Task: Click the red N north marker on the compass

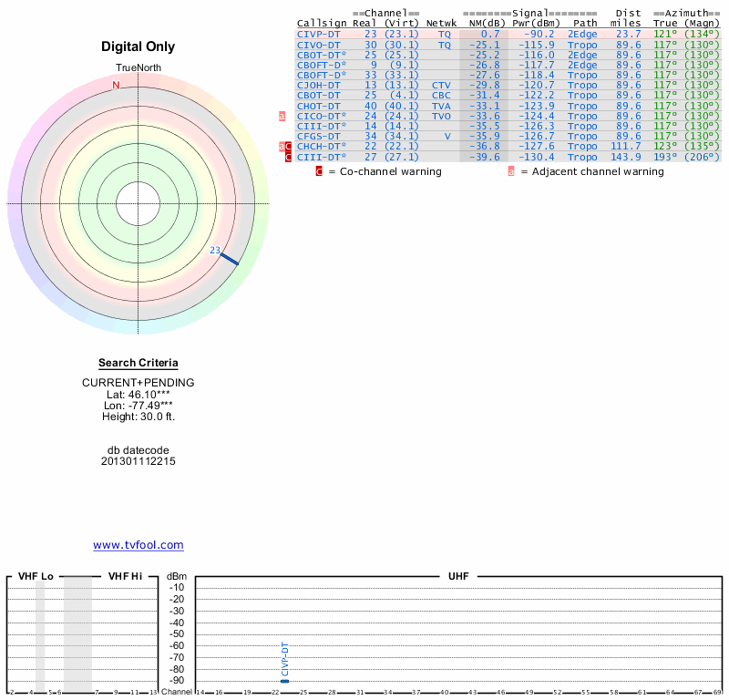Action: point(116,86)
